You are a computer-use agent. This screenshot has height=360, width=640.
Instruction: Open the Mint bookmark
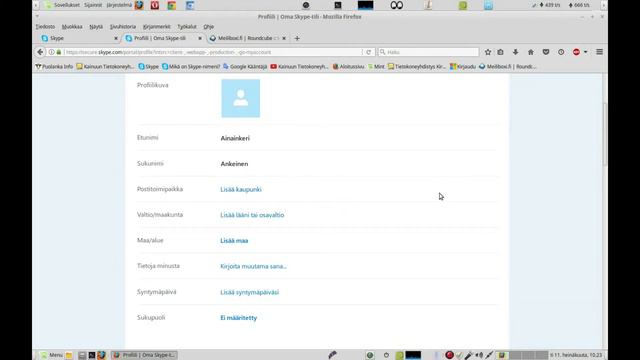376,67
